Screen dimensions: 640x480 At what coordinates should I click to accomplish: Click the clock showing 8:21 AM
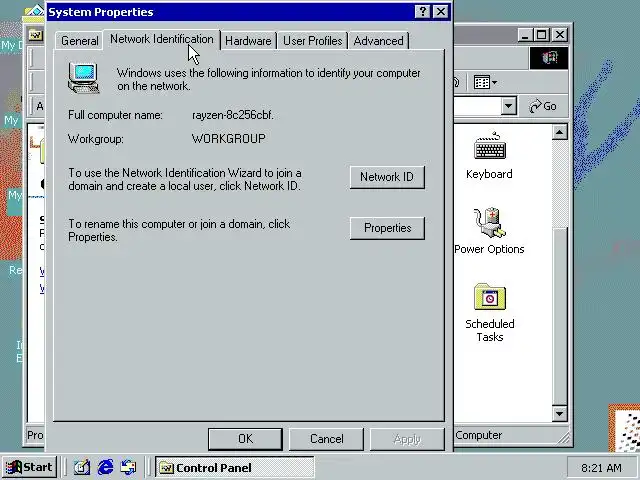pyautogui.click(x=601, y=468)
